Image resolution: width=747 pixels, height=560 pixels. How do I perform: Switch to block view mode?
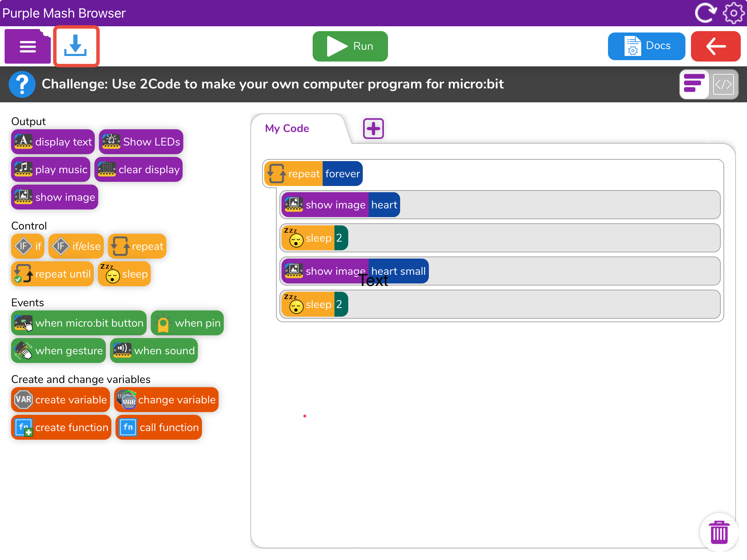(694, 84)
